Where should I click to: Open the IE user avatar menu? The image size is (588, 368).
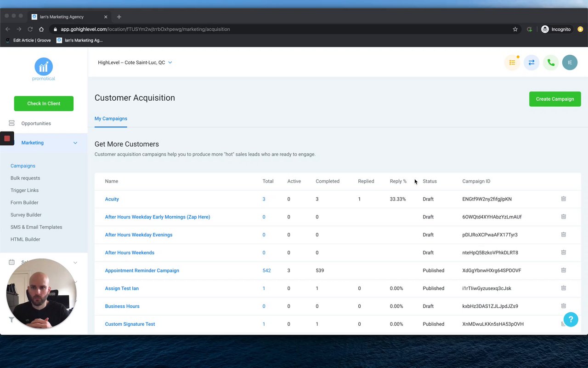pyautogui.click(x=570, y=63)
